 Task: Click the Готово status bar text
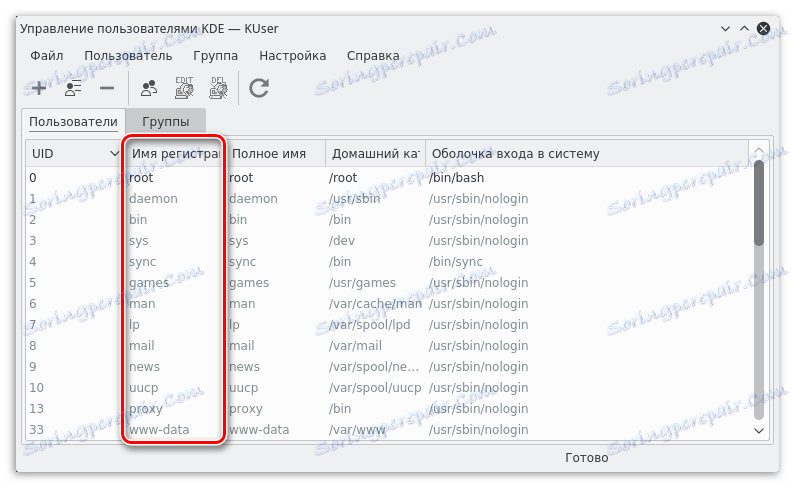point(587,458)
